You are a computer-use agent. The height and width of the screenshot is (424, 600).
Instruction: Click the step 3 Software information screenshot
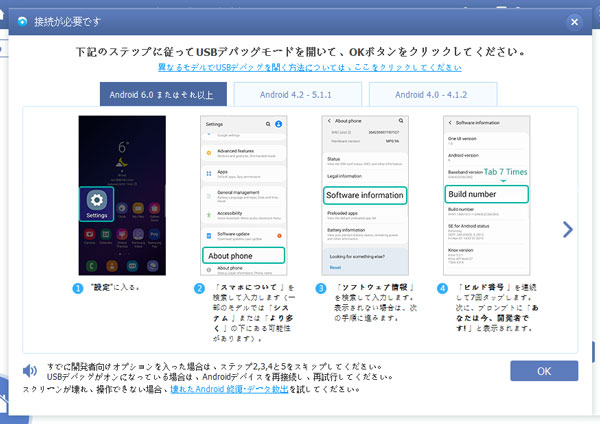coord(365,196)
